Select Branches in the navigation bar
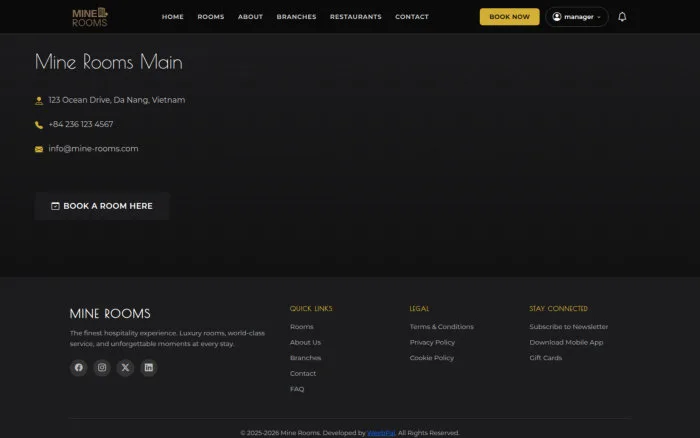The height and width of the screenshot is (438, 700). point(296,17)
